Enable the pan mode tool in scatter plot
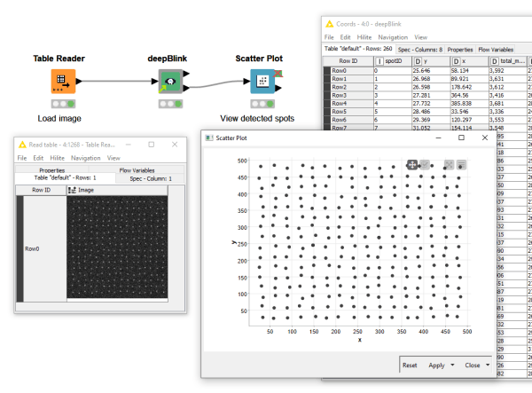 pos(412,165)
